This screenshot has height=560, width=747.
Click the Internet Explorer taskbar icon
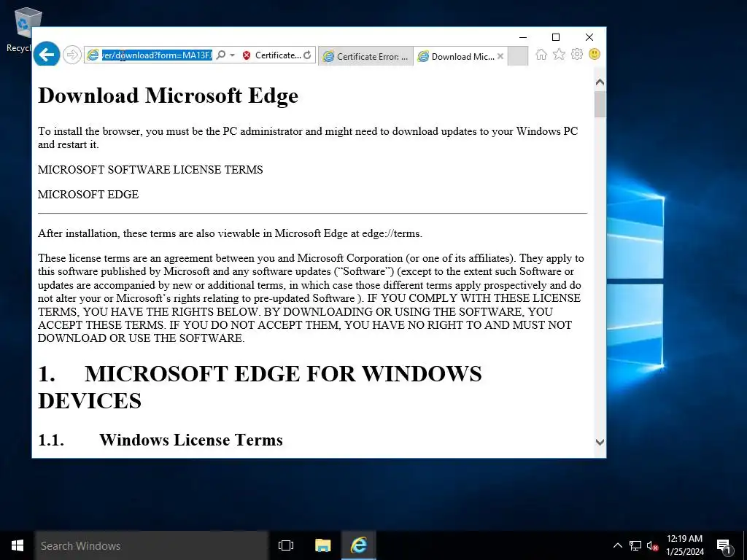359,545
